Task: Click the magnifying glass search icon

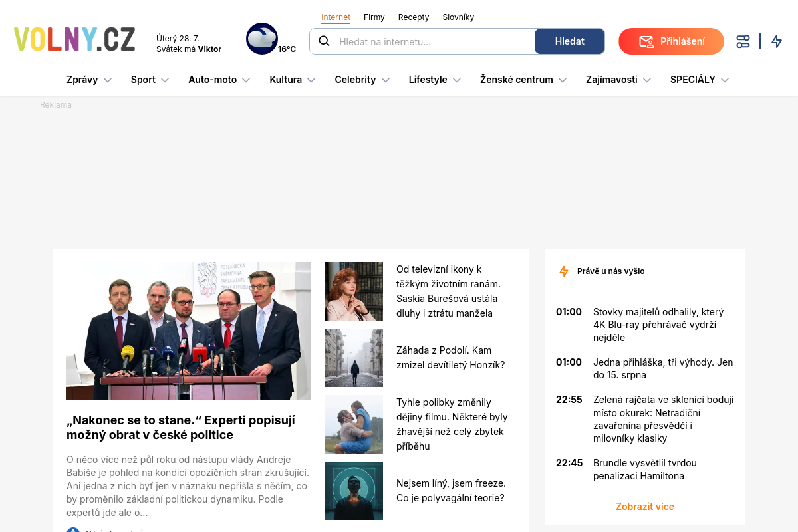Action: pyautogui.click(x=324, y=41)
